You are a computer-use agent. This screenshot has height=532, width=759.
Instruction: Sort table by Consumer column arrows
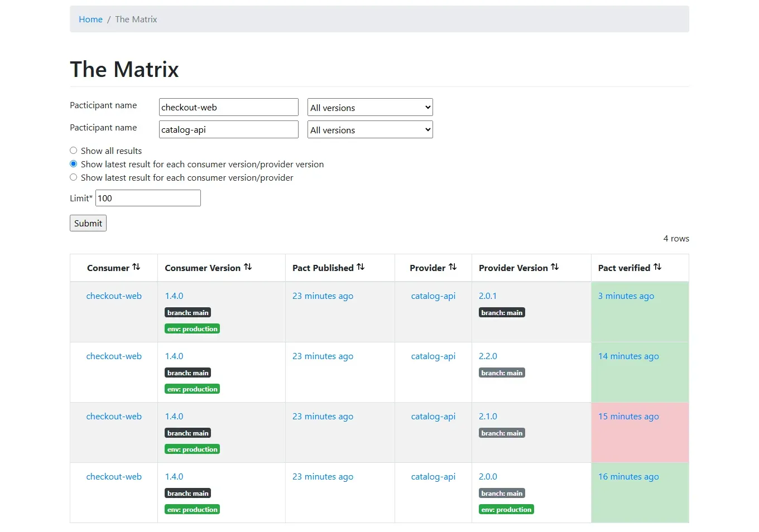tap(136, 267)
